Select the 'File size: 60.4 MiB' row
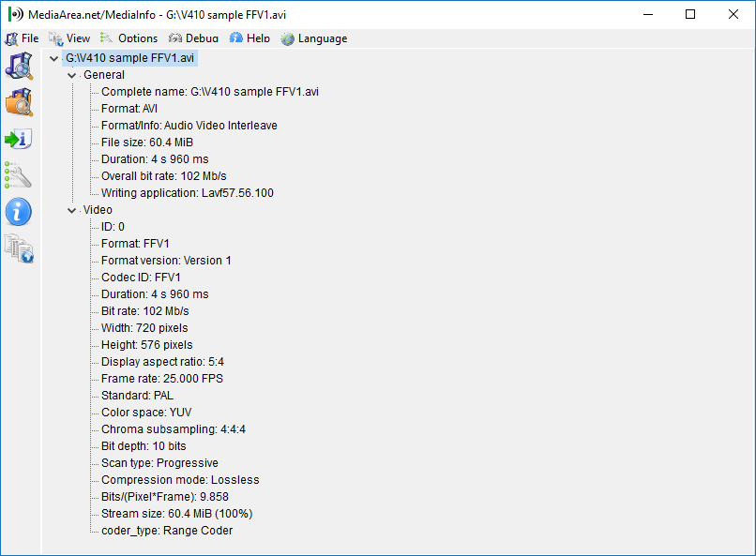 pos(147,143)
